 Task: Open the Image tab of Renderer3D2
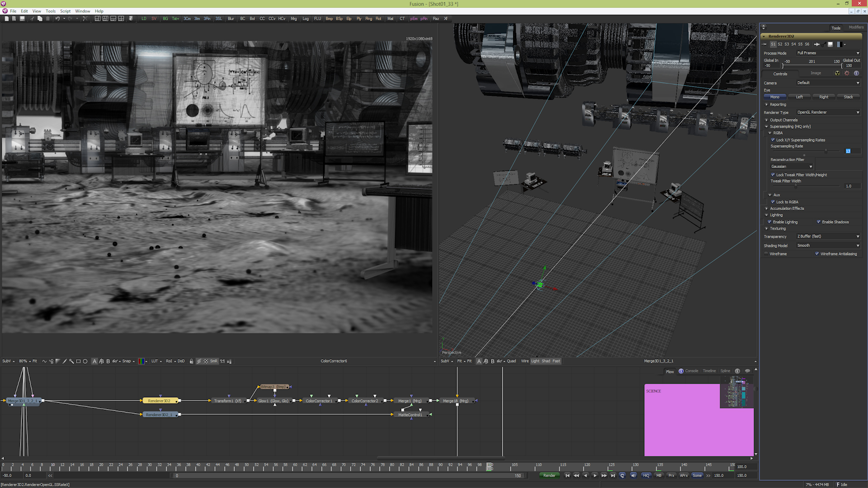click(816, 73)
